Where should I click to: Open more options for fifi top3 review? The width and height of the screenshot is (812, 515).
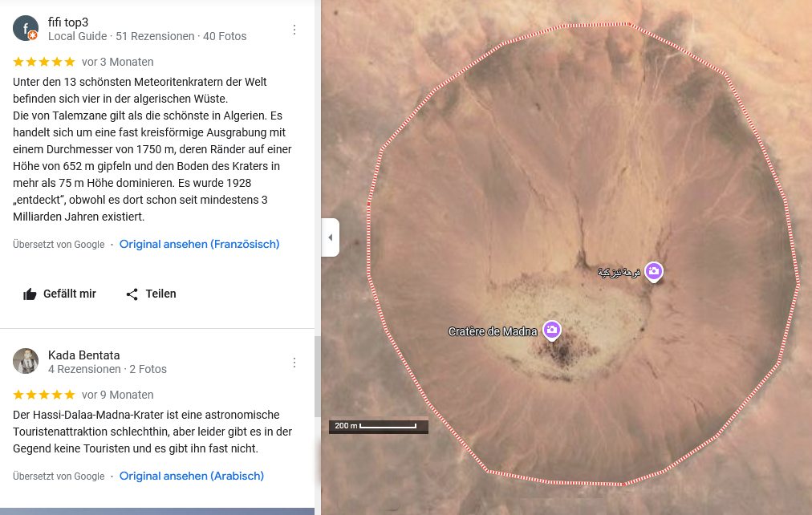pyautogui.click(x=294, y=30)
